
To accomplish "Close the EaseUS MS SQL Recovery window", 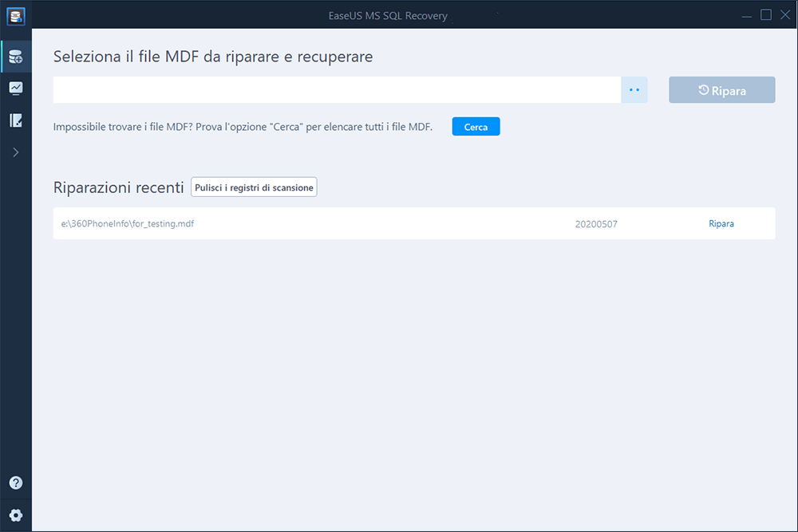I will tap(785, 15).
